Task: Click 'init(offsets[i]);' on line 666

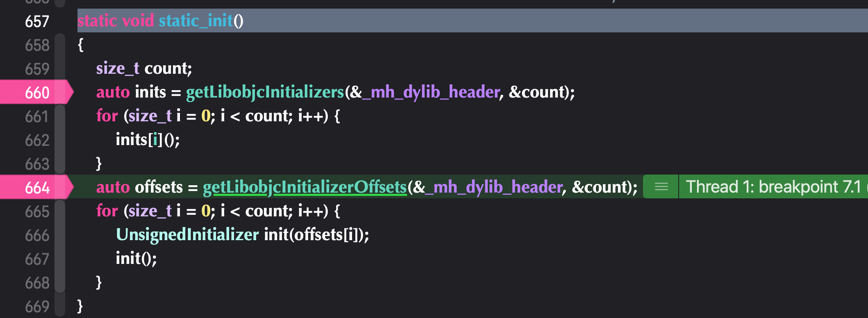Action: (x=316, y=235)
